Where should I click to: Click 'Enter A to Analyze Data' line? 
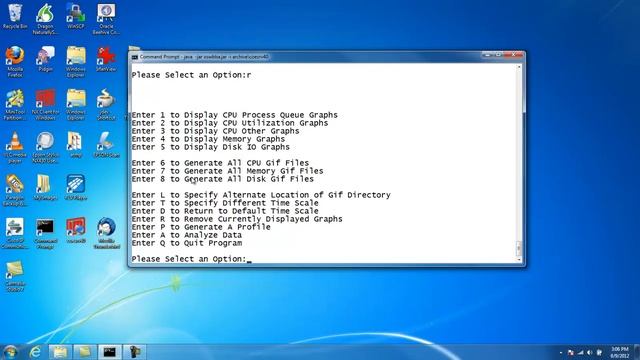[187, 235]
